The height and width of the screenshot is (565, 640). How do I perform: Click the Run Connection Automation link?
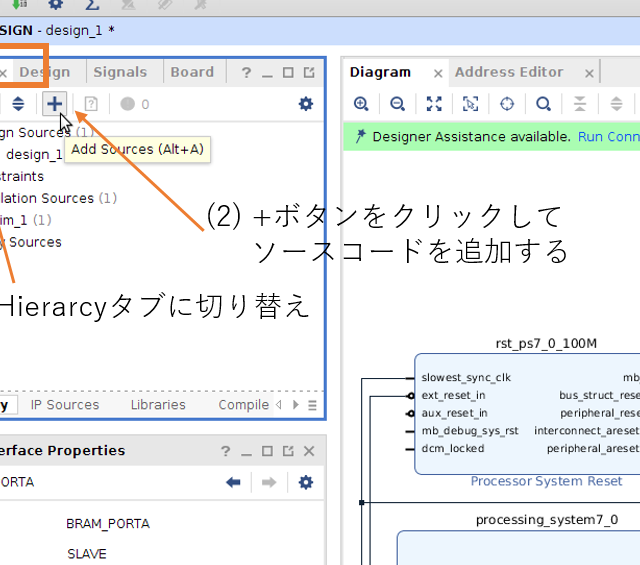[x=608, y=136]
